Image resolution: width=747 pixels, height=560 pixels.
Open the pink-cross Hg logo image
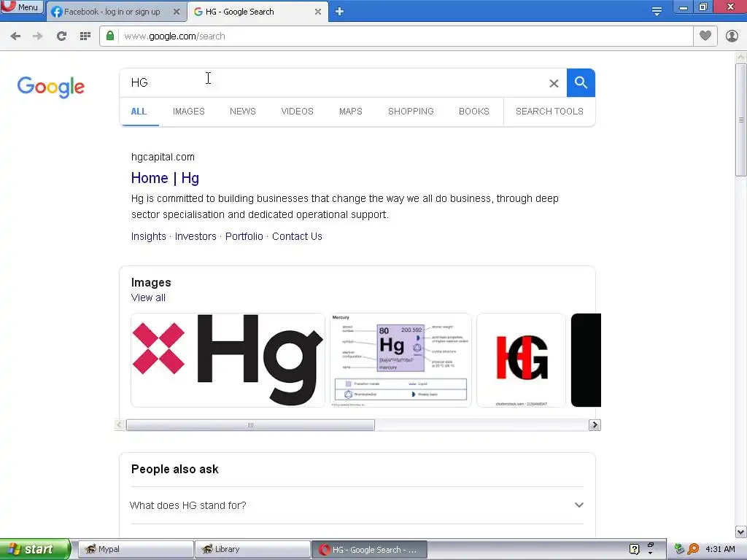228,360
